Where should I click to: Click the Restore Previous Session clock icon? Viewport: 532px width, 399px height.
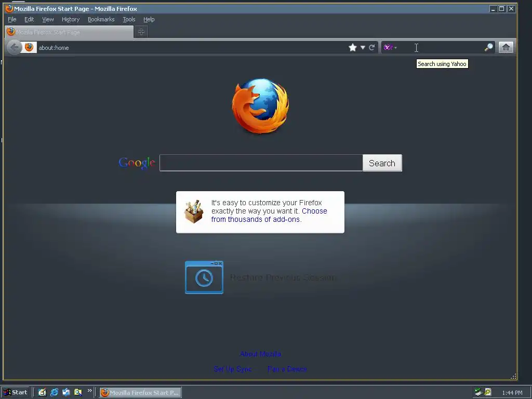[204, 277]
